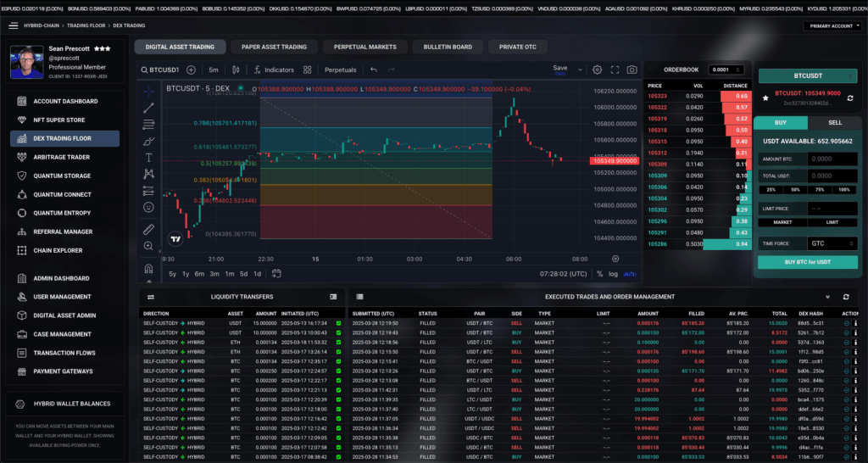Expand the BTCUSDT pair selector

click(806, 75)
